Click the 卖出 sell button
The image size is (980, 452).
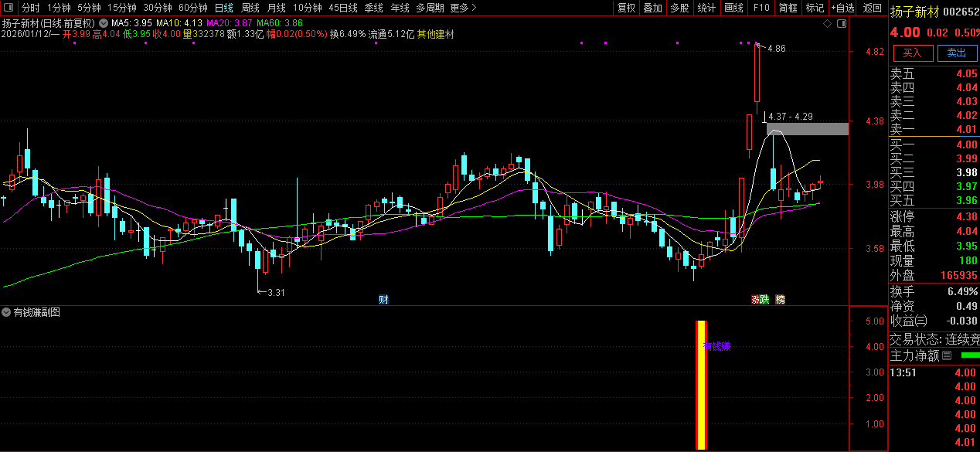tap(956, 53)
